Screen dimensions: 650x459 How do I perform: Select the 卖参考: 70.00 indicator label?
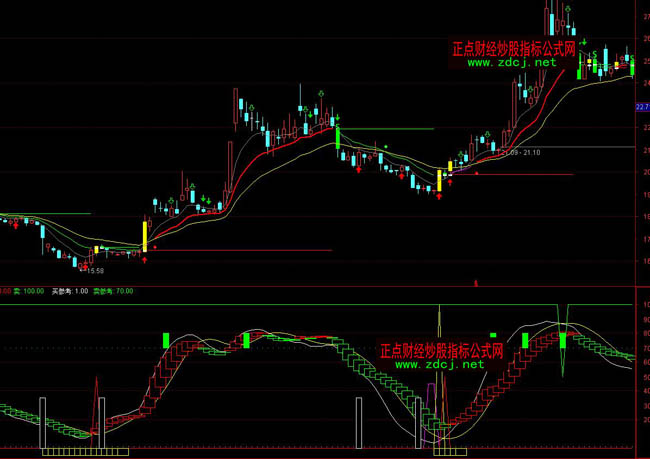click(115, 291)
